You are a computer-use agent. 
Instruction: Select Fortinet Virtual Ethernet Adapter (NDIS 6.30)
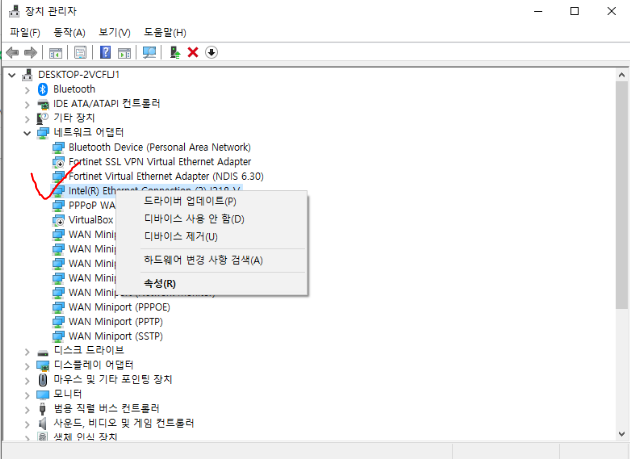tap(166, 176)
